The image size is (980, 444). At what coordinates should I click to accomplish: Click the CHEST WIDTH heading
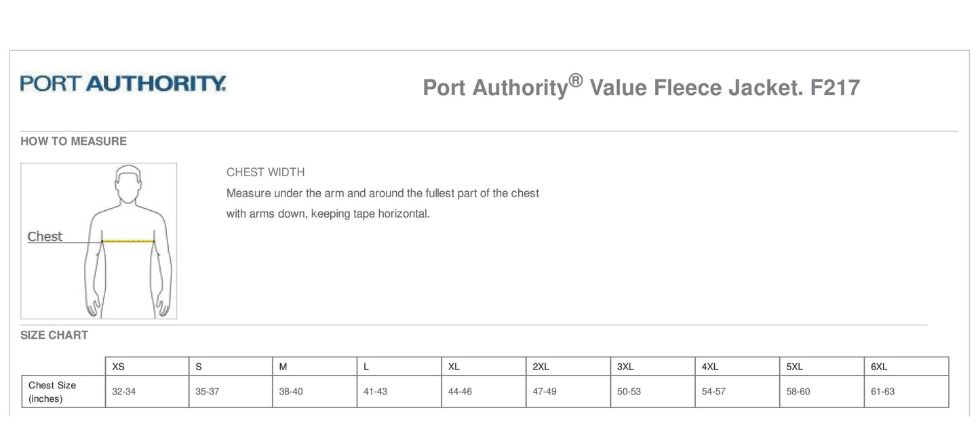(x=265, y=172)
